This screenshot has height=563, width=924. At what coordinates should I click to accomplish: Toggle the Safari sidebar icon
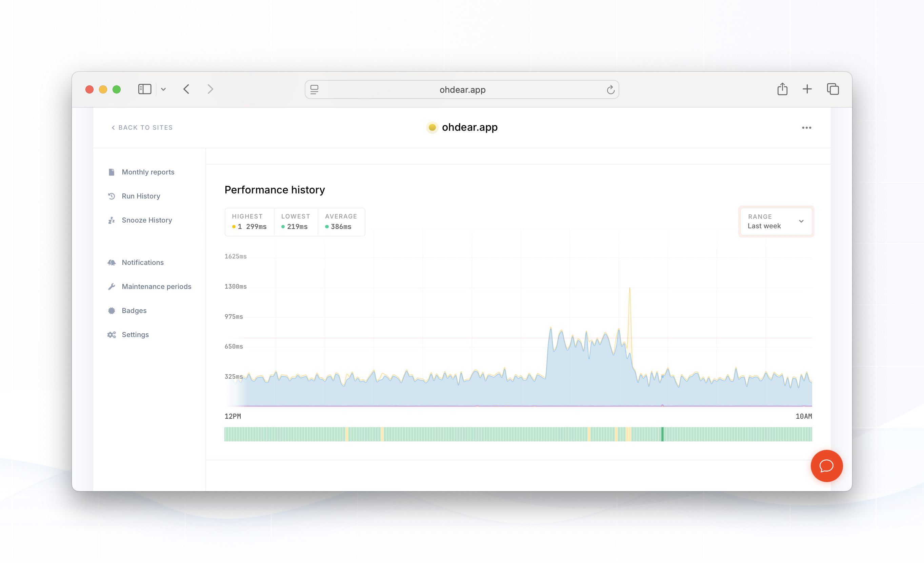[x=144, y=89]
